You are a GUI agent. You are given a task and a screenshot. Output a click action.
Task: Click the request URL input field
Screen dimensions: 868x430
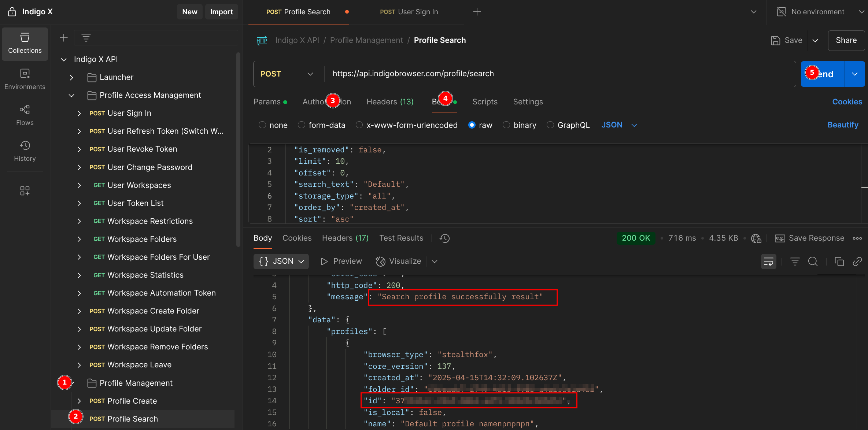click(560, 74)
